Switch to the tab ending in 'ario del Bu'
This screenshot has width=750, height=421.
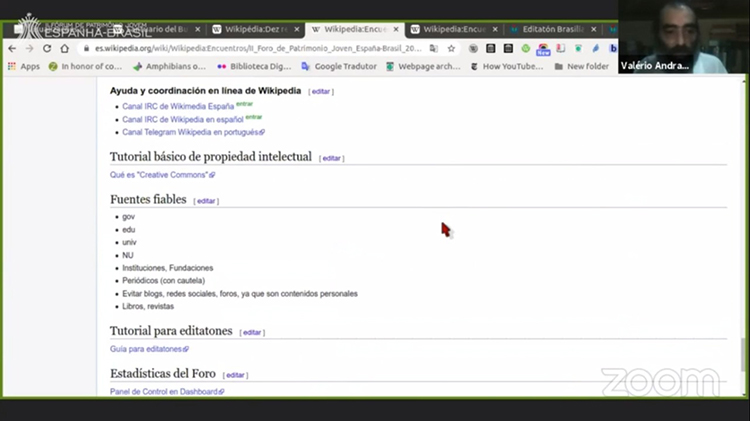pos(158,30)
